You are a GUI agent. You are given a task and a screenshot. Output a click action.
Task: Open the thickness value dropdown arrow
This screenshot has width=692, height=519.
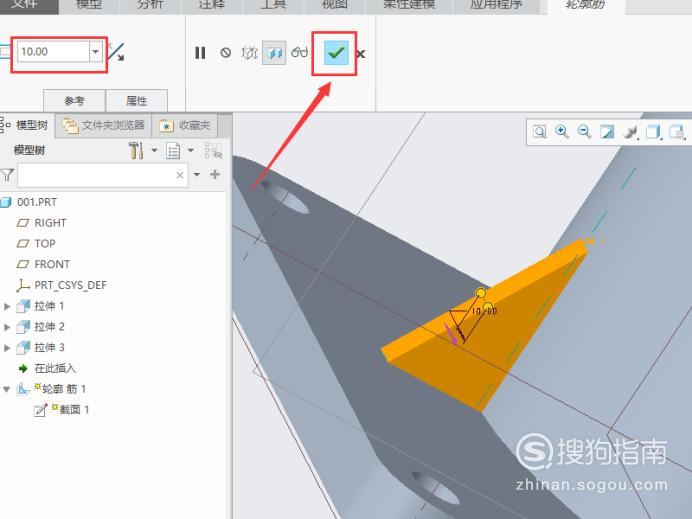96,52
